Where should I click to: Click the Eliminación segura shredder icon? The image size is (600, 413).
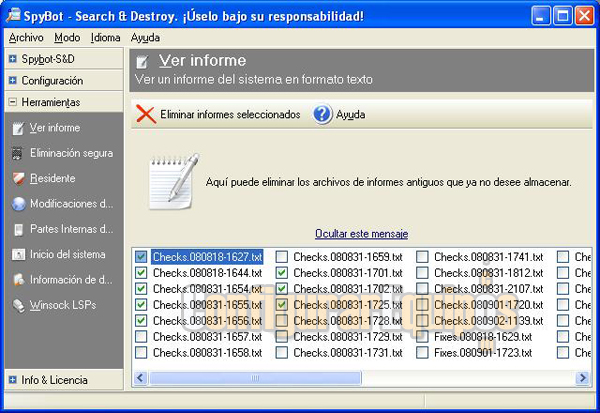(x=17, y=153)
